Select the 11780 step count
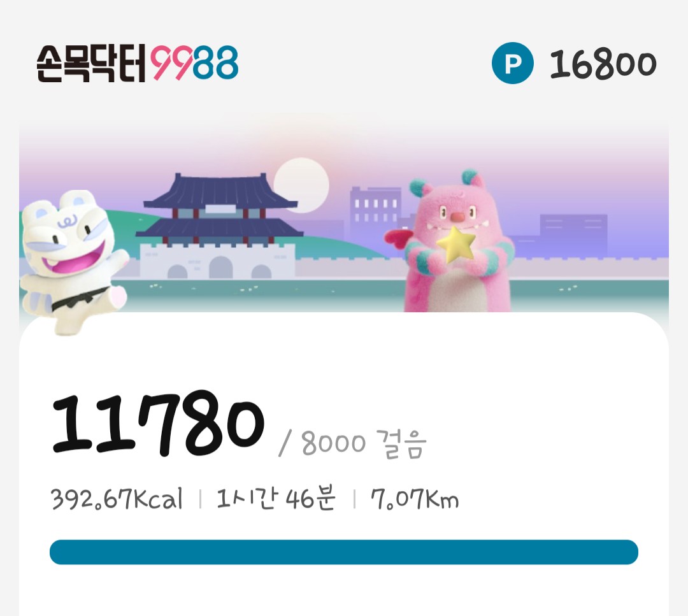Screen dimensions: 688x616 158,424
